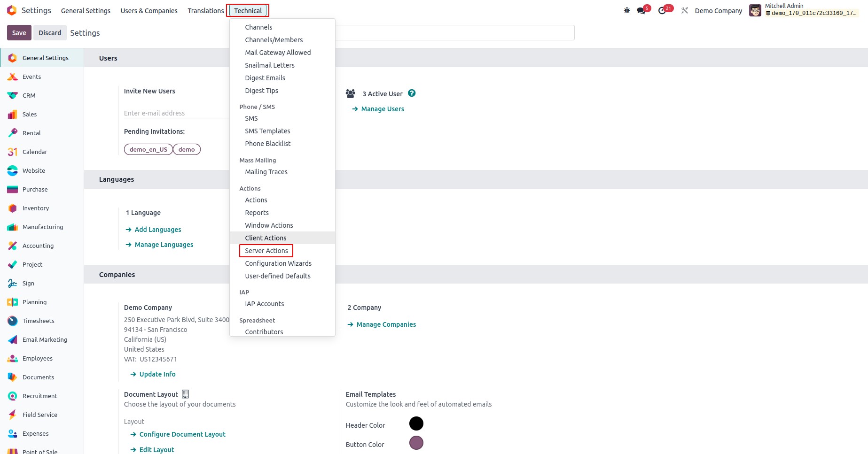The image size is (868, 454).
Task: Select Manufacturing icon in sidebar
Action: pyautogui.click(x=13, y=227)
